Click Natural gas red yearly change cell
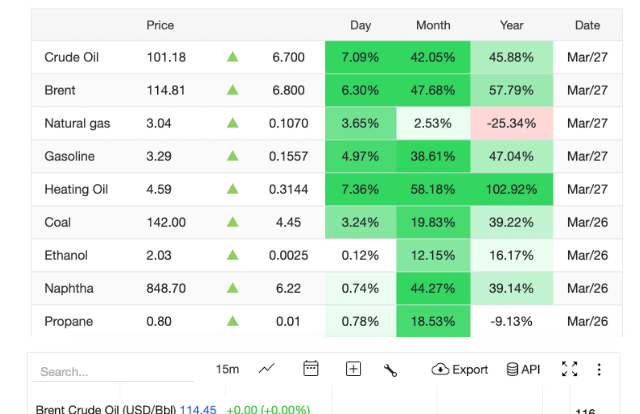 click(x=511, y=123)
